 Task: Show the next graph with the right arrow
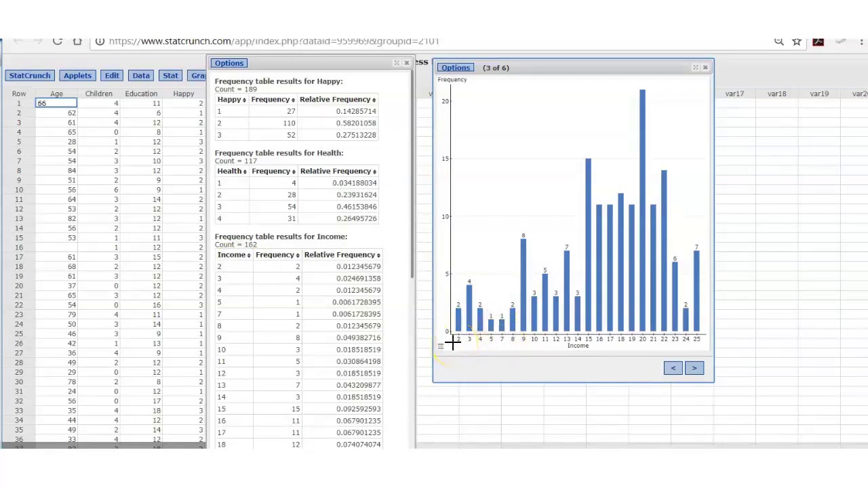tap(694, 368)
